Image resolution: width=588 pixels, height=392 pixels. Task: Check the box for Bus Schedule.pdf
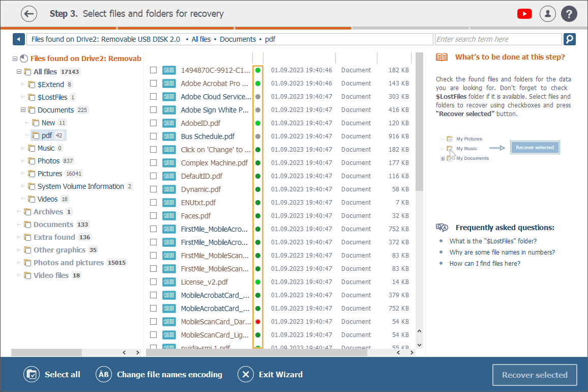click(x=153, y=136)
